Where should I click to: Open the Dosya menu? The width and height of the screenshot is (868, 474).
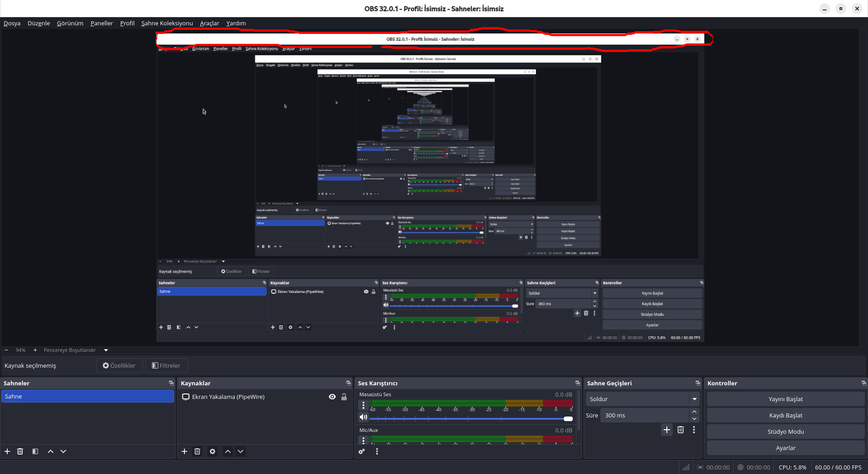12,23
